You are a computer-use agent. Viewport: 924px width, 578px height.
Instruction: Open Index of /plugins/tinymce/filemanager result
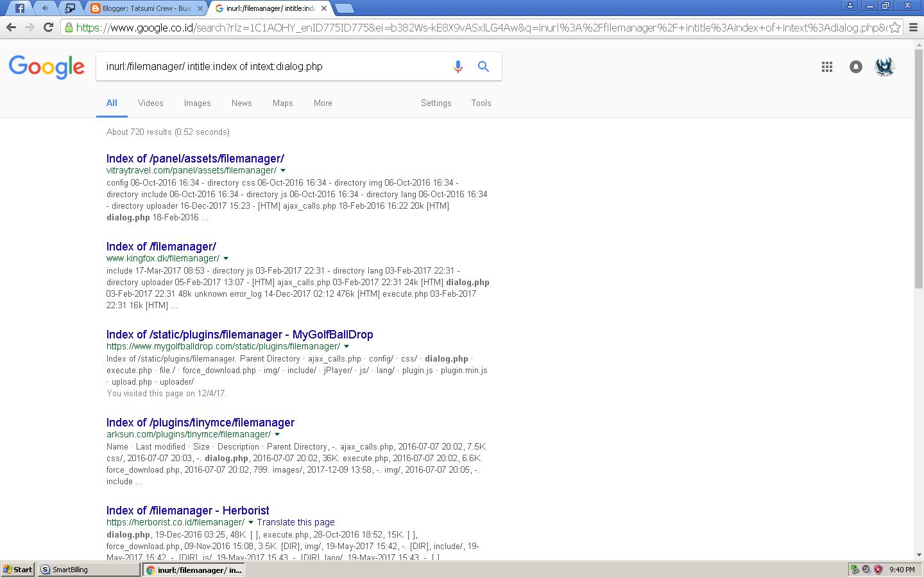click(200, 422)
